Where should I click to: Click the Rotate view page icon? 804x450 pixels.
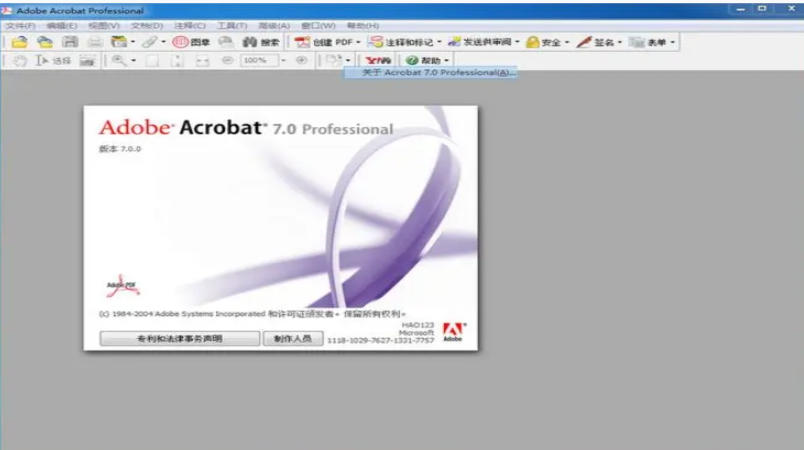point(334,60)
